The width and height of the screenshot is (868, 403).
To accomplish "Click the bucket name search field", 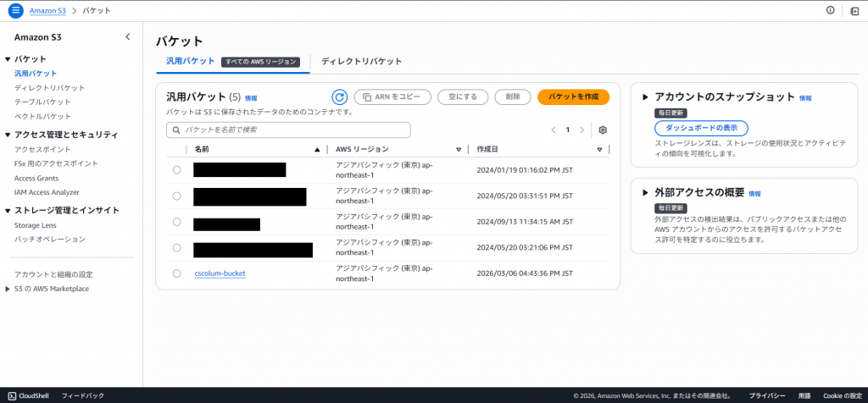I will pos(292,130).
